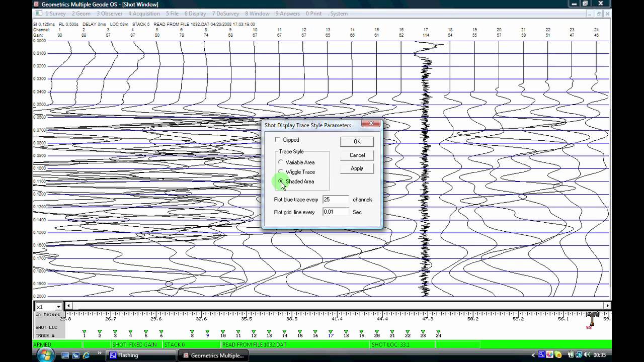
Task: Click Cancel in trace style dialog
Action: (x=357, y=155)
